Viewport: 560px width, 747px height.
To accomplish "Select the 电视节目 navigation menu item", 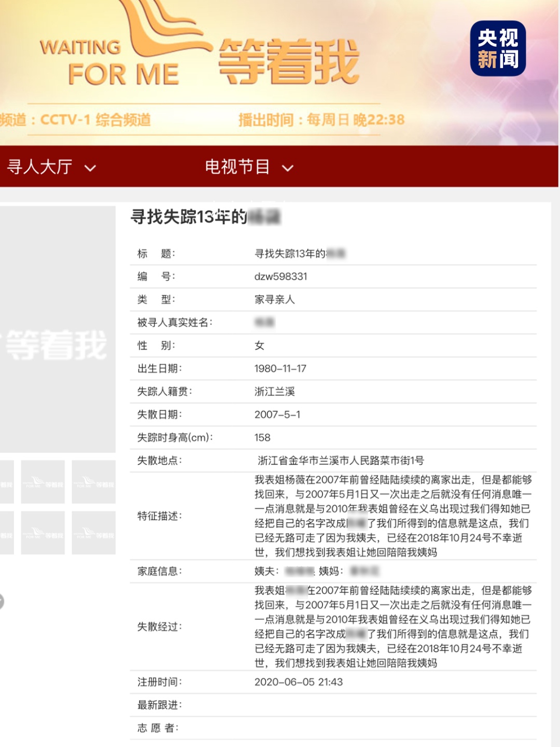I will pos(239,167).
